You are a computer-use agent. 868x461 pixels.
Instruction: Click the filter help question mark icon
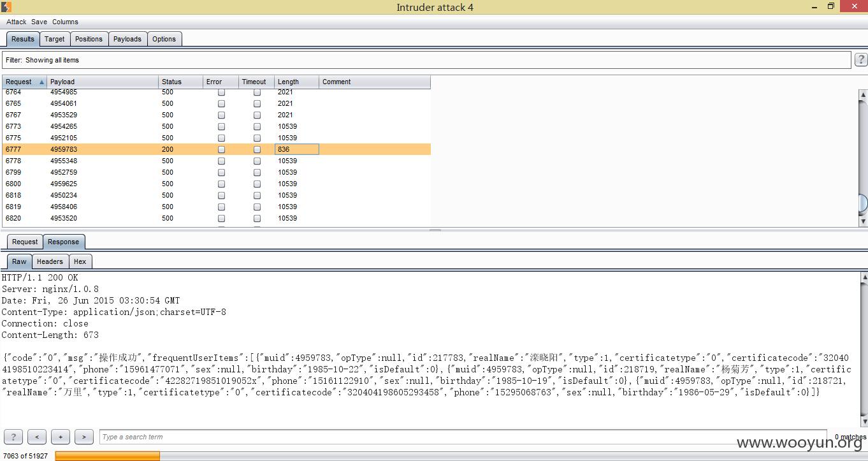860,60
